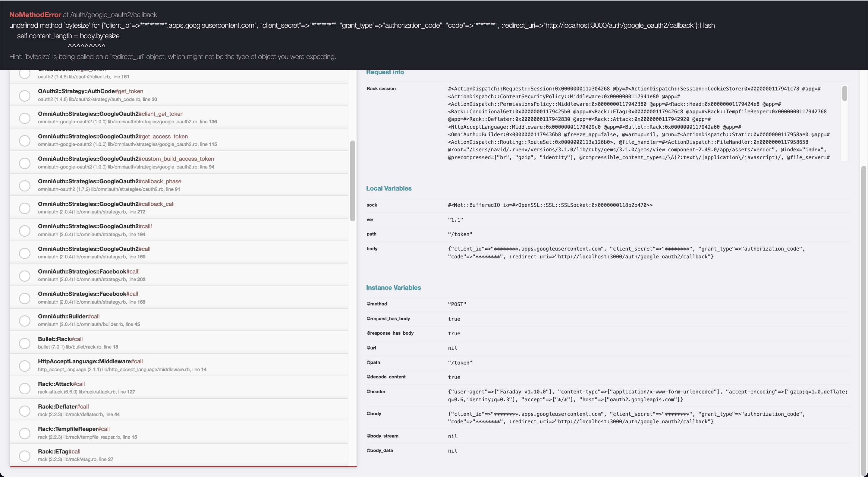This screenshot has height=477, width=868.
Task: Click circle icon beside custom_build_access_token frame
Action: (x=25, y=163)
